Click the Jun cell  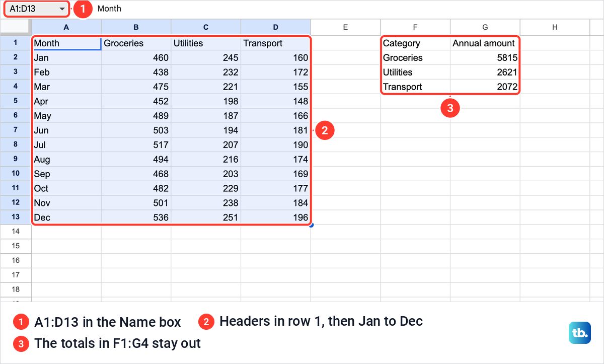point(66,130)
